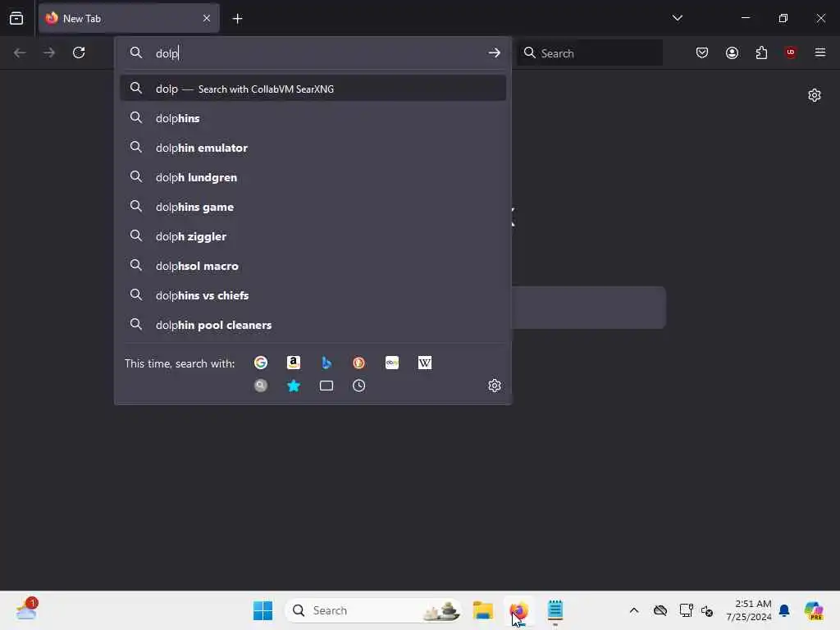840x630 pixels.
Task: Choose the "dolph ziggler" suggestion
Action: [x=313, y=236]
